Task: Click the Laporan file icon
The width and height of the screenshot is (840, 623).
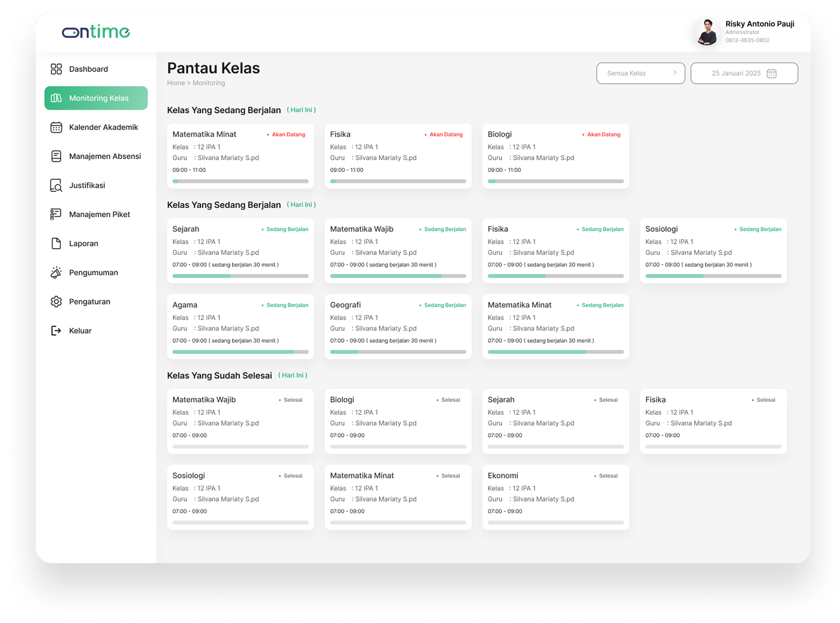Action: tap(56, 244)
